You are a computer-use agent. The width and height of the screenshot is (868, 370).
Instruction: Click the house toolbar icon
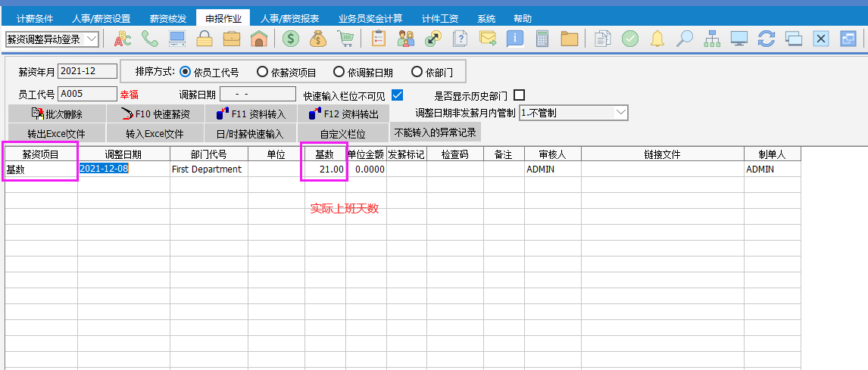point(258,39)
